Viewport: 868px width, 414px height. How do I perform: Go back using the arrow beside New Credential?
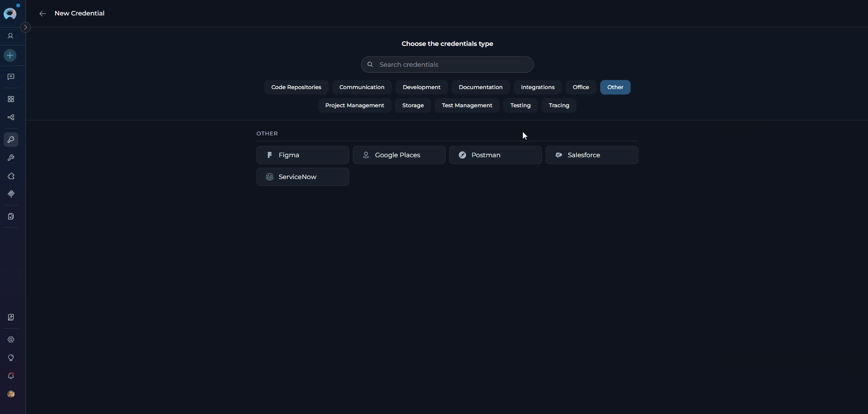[42, 14]
